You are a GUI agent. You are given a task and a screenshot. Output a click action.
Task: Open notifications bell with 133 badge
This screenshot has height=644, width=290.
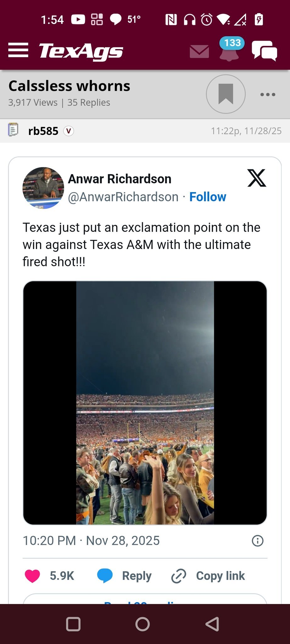tap(230, 50)
